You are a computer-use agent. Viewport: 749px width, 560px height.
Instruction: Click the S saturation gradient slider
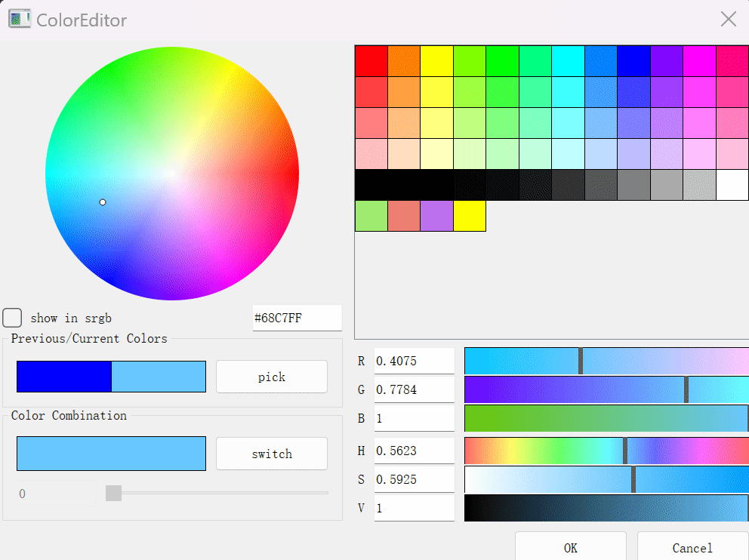pyautogui.click(x=606, y=479)
